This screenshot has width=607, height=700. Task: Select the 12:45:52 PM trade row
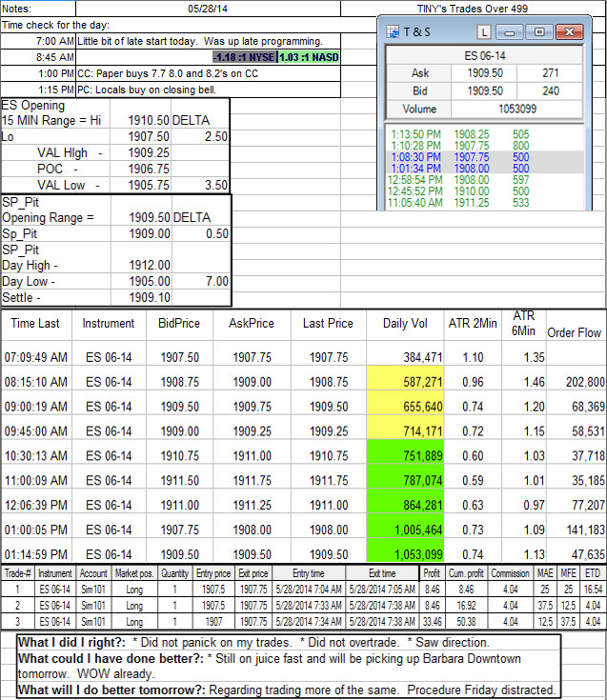coord(485,191)
